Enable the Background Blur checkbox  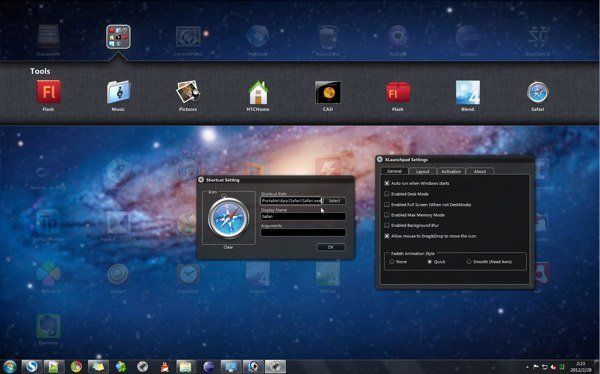pyautogui.click(x=387, y=225)
